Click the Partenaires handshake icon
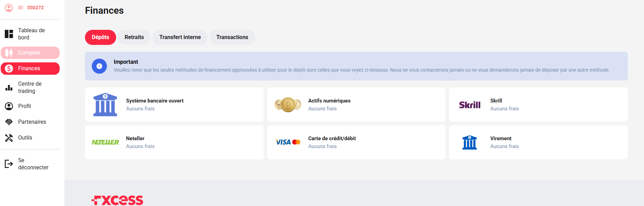644x206 pixels. [x=9, y=122]
